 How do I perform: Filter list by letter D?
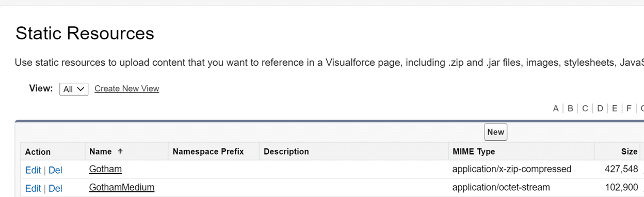pos(600,108)
